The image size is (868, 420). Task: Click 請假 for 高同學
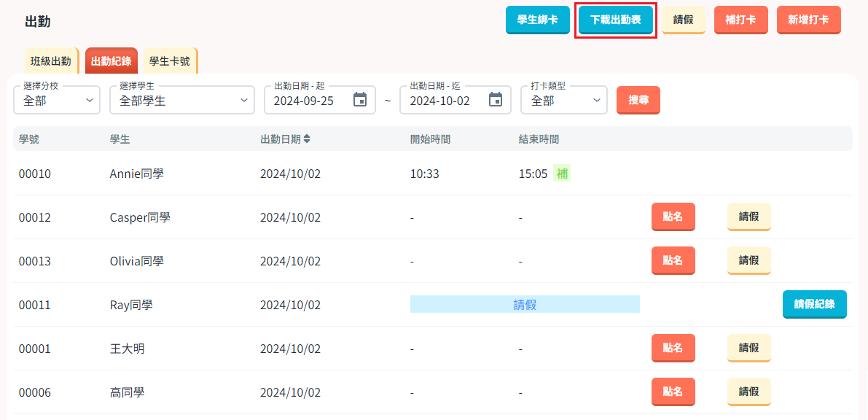pos(749,392)
